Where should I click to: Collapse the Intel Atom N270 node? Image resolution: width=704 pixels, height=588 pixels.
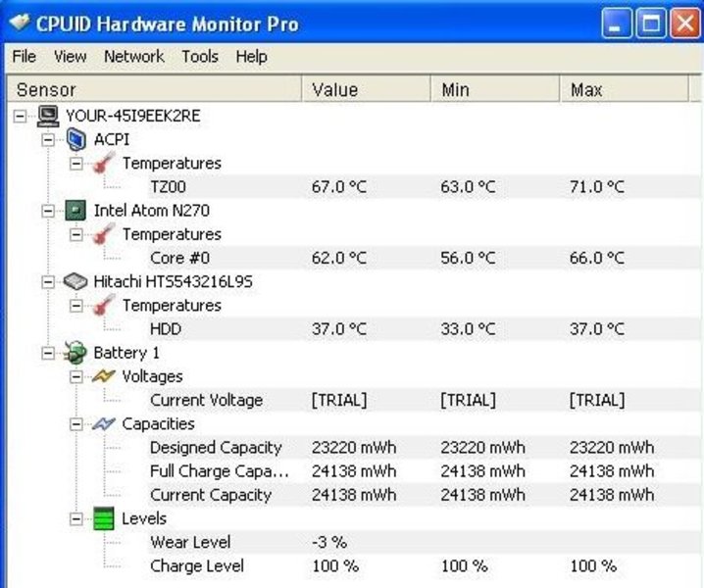coord(48,211)
